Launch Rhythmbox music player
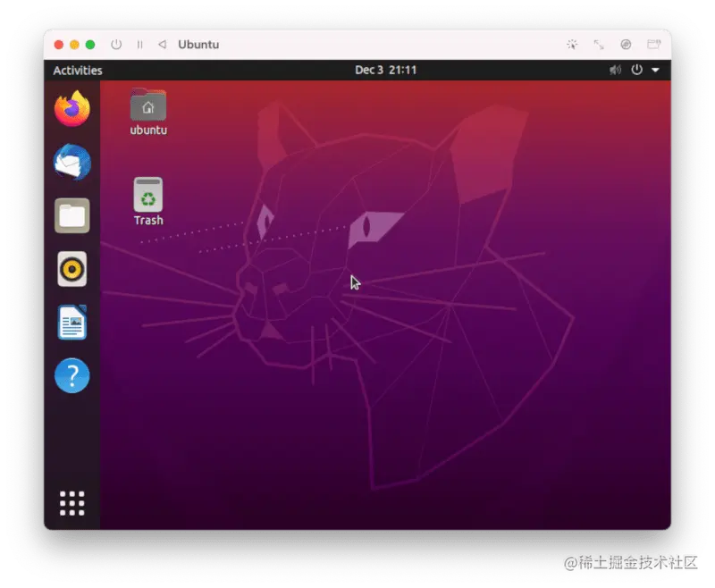 tap(72, 269)
